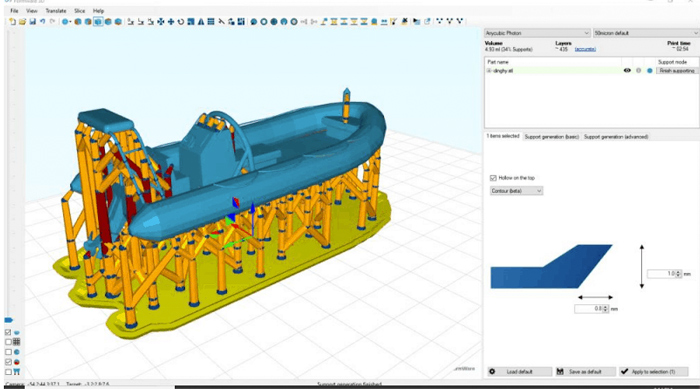Open the Contour (beta) dropdown
The height and width of the screenshot is (390, 700).
[x=516, y=191]
